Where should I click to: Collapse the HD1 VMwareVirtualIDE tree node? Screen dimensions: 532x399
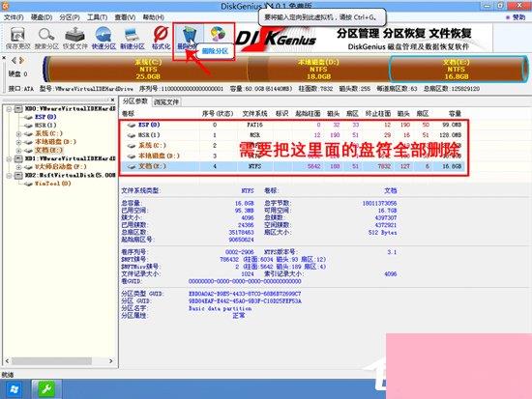coord(9,158)
